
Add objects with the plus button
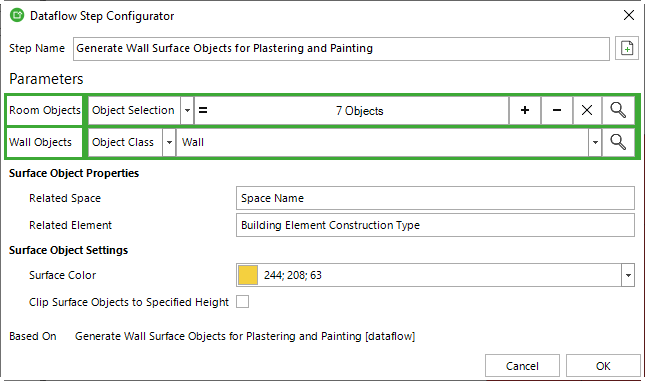coord(525,110)
